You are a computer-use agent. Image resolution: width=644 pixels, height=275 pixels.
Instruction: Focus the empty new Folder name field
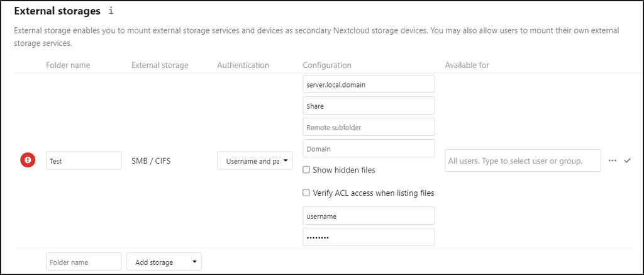(84, 262)
